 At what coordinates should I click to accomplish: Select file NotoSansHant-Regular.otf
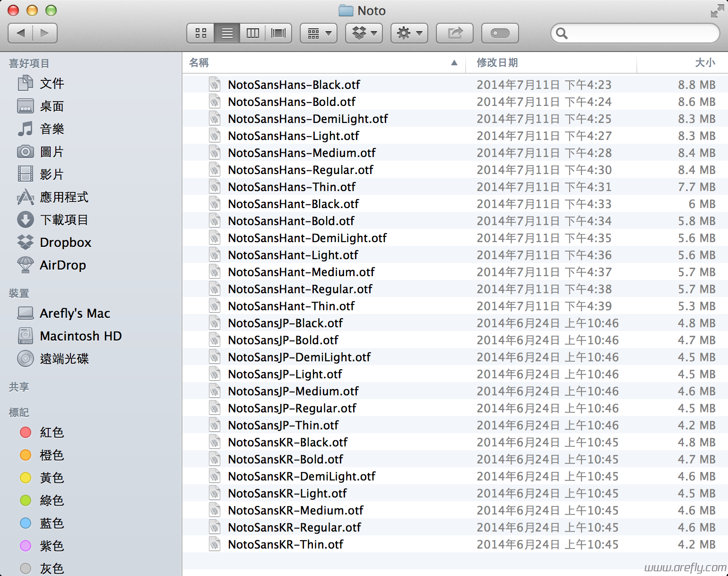click(455, 289)
